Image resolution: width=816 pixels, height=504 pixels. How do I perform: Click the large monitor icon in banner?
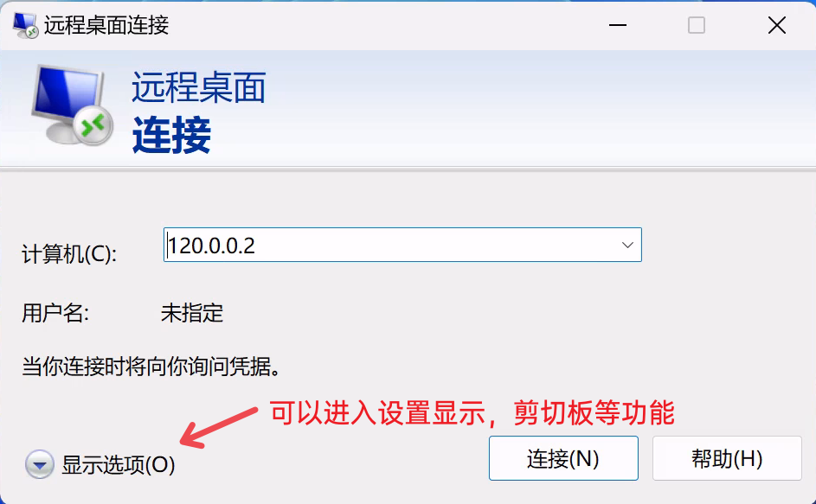[72, 105]
